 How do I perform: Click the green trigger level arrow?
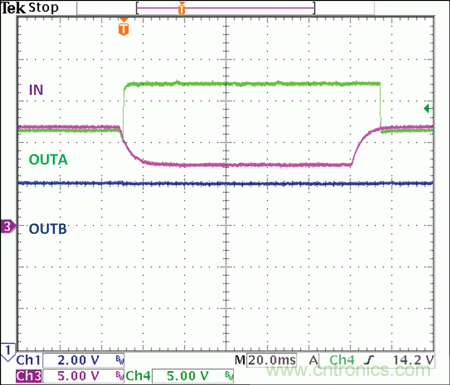(428, 108)
